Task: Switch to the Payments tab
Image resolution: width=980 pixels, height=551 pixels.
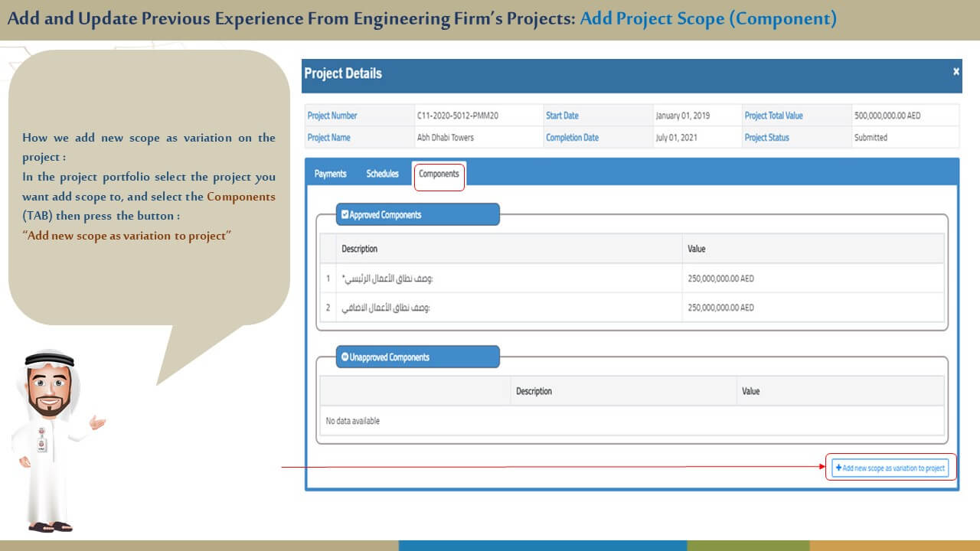Action: click(x=330, y=174)
